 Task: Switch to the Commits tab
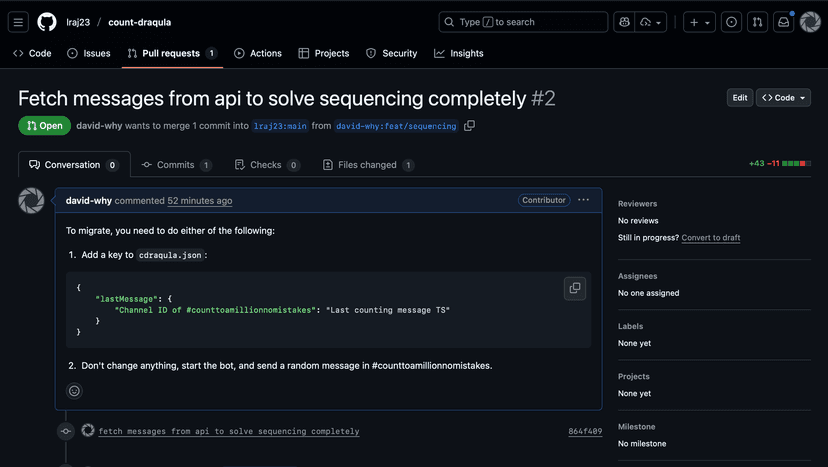[176, 165]
